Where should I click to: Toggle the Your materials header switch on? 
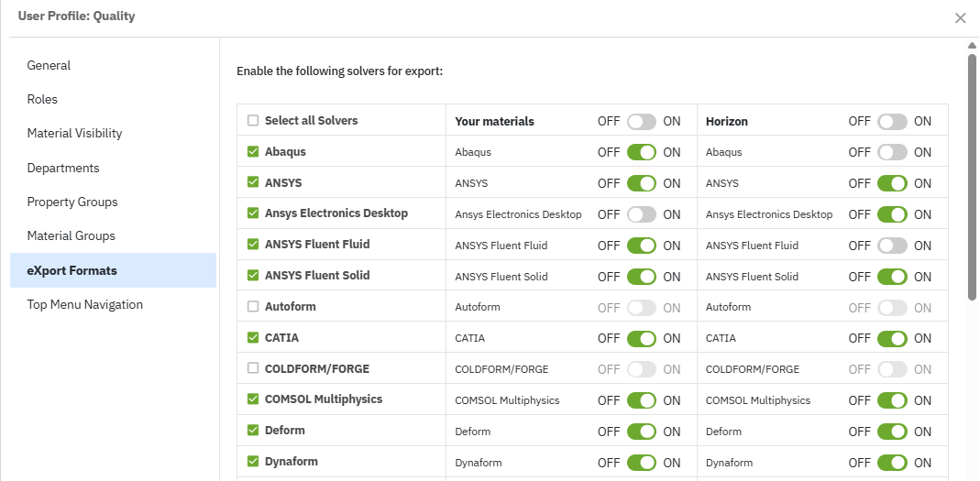642,122
